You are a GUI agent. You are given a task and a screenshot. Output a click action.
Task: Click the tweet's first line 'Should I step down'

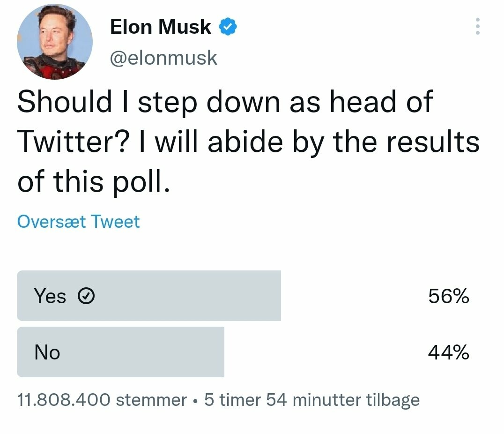click(x=224, y=102)
